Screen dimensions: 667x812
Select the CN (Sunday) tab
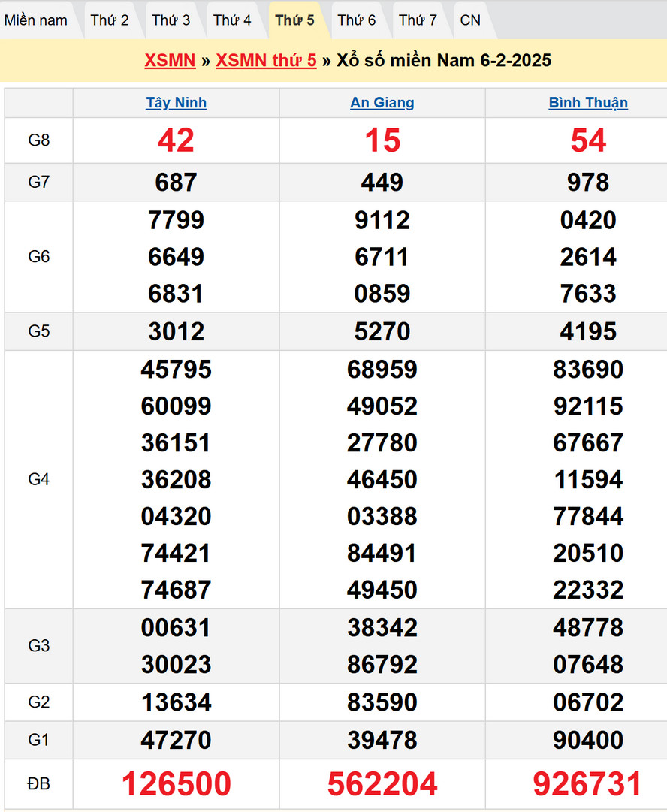pos(470,20)
